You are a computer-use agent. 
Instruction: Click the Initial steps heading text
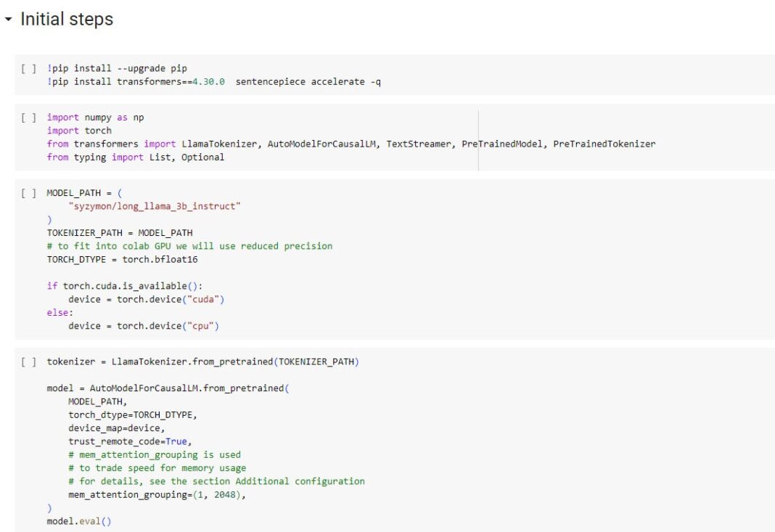(67, 20)
